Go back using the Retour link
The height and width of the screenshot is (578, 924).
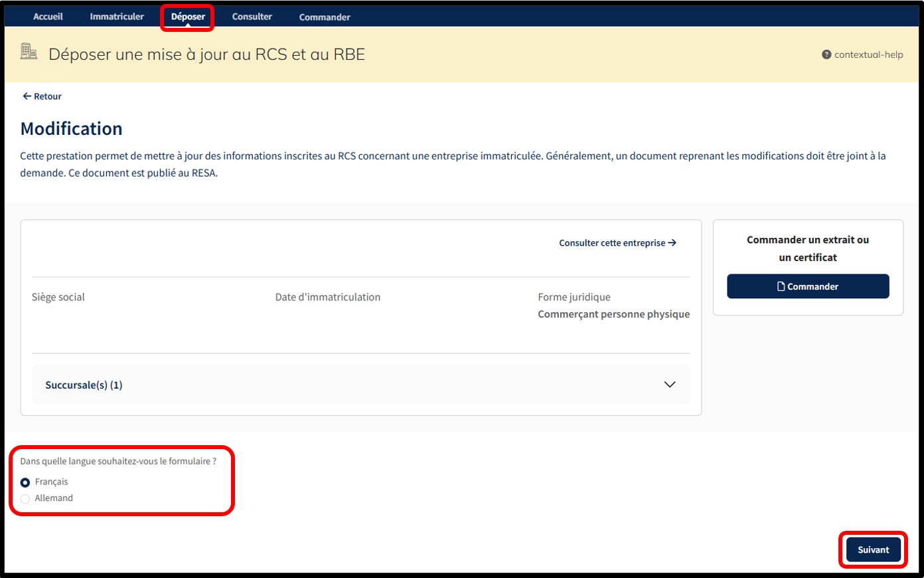[48, 96]
